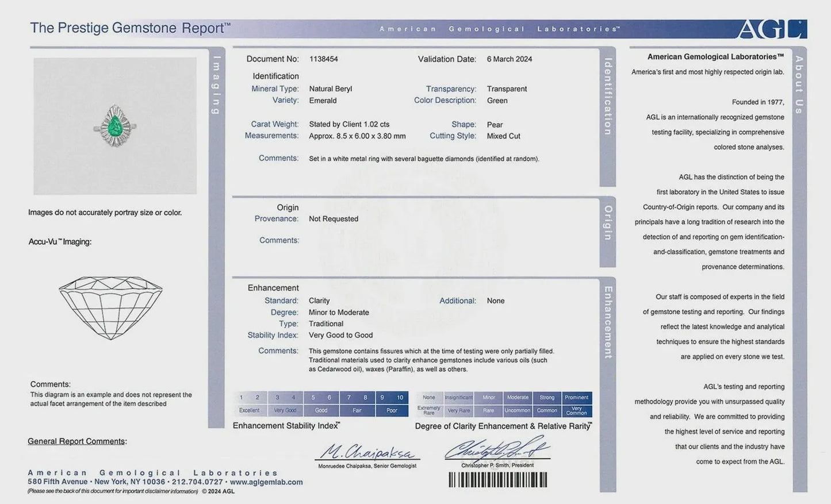Select the vertical Identification tab
831x504 pixels.
pos(608,97)
